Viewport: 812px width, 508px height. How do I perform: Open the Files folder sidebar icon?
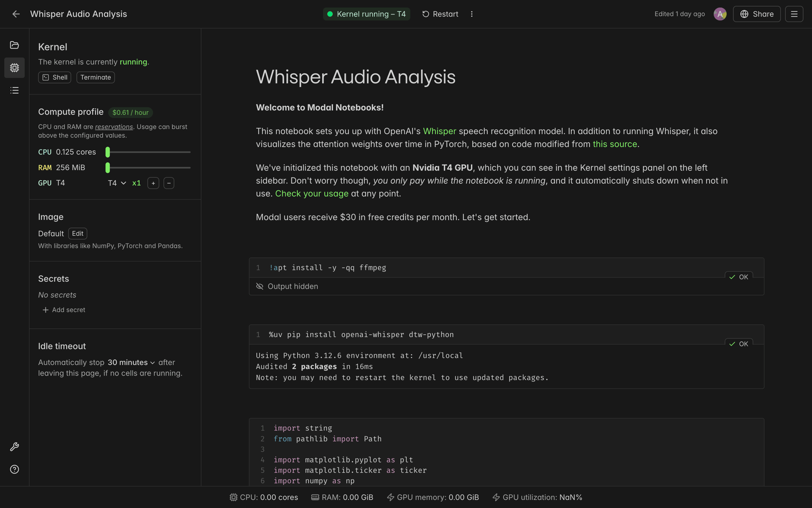[14, 45]
